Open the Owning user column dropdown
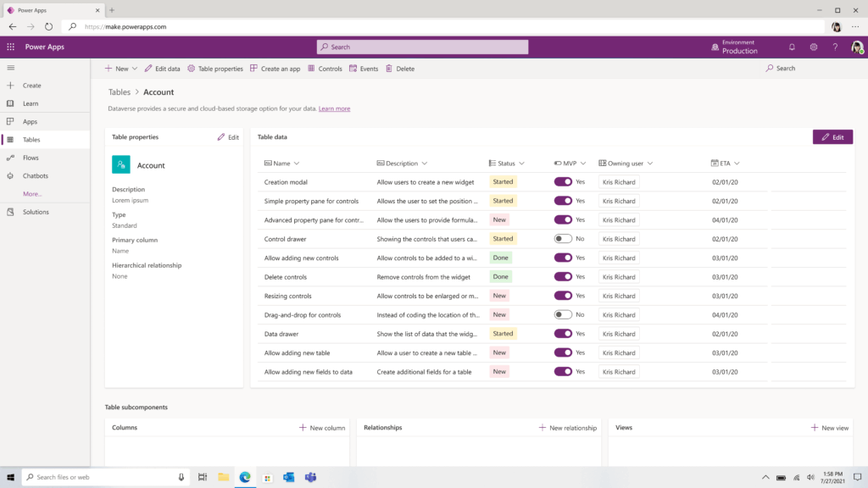868x488 pixels. pyautogui.click(x=649, y=162)
